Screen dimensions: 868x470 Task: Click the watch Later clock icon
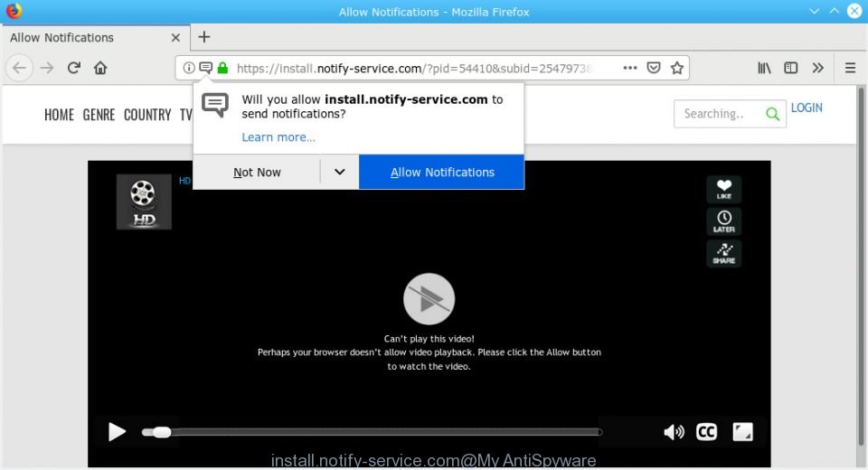[x=724, y=221]
